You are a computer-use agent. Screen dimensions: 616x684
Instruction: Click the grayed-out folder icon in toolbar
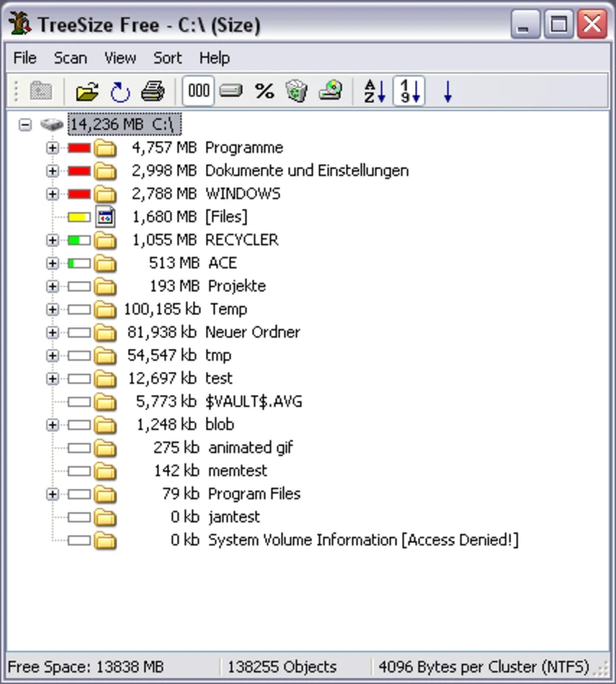pos(41,91)
